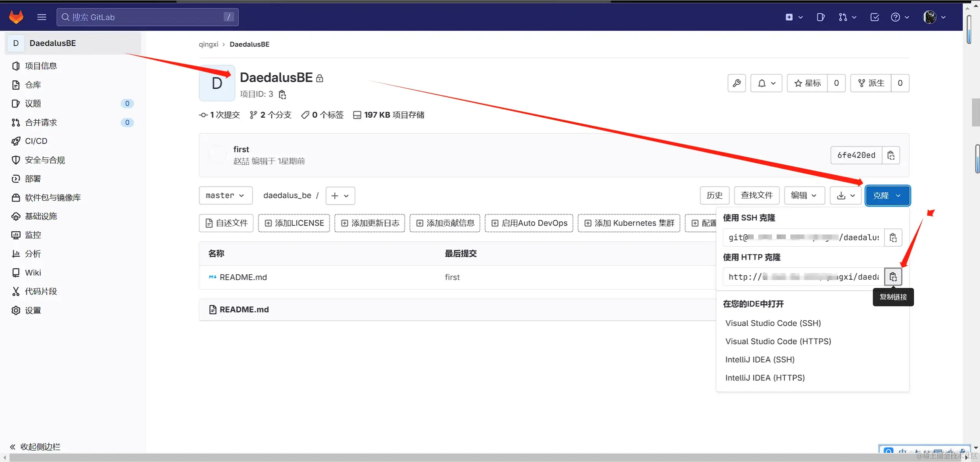Click the wrench admin icon button
Screen dimensions: 980x462
[736, 83]
